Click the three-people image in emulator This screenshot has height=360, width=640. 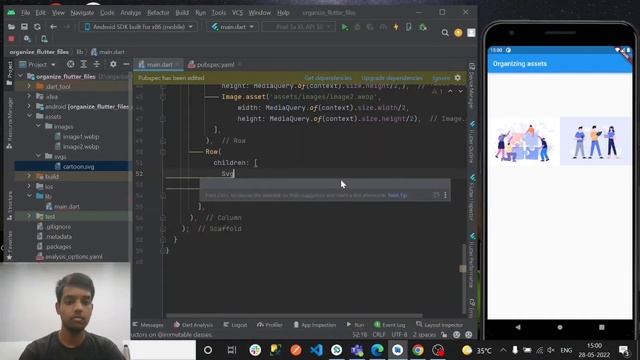pyautogui.click(x=596, y=141)
